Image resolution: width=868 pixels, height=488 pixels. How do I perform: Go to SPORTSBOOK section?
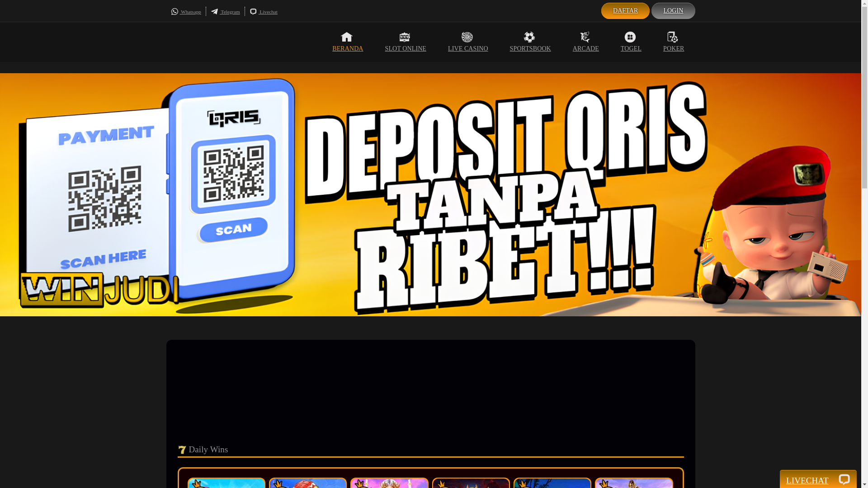tap(530, 49)
